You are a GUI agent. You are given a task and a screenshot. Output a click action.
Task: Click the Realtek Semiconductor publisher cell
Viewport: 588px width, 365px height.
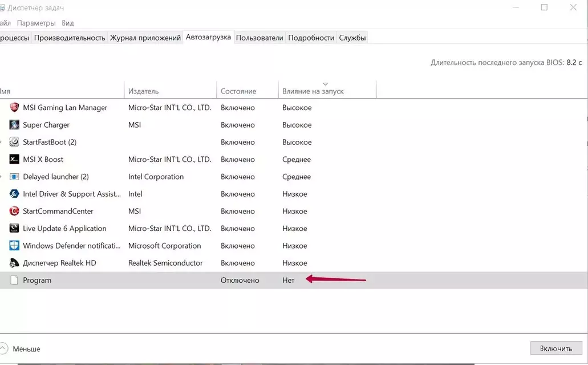165,263
